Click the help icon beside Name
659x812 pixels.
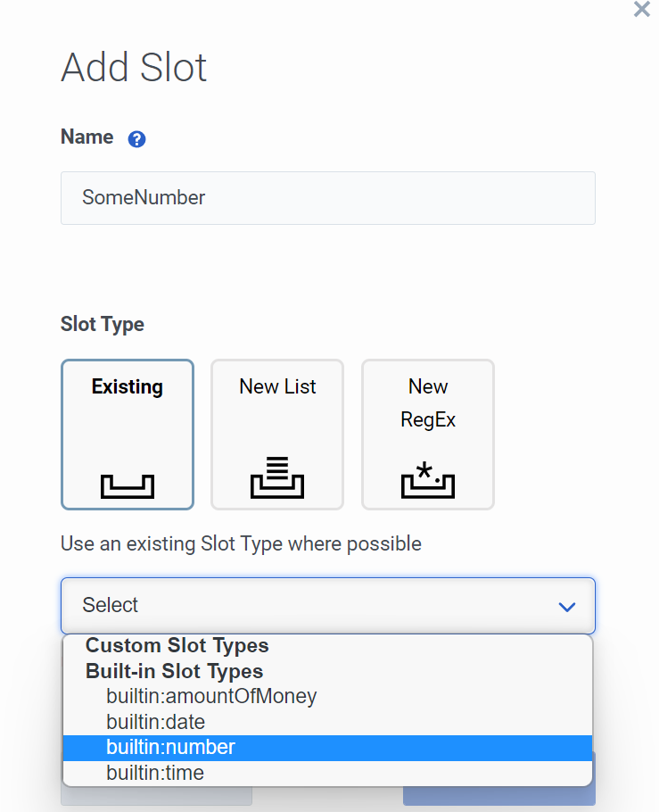tap(136, 139)
